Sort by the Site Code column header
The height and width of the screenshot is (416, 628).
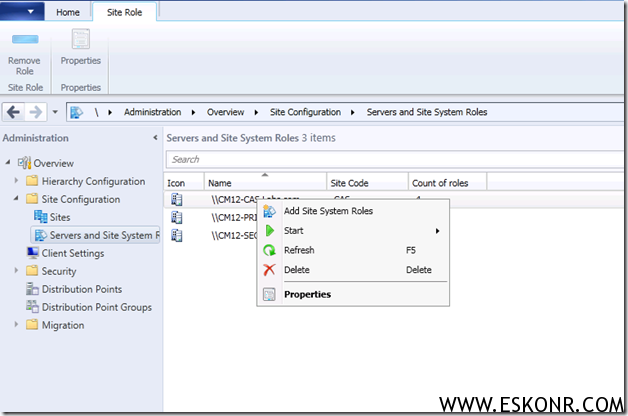coord(368,183)
